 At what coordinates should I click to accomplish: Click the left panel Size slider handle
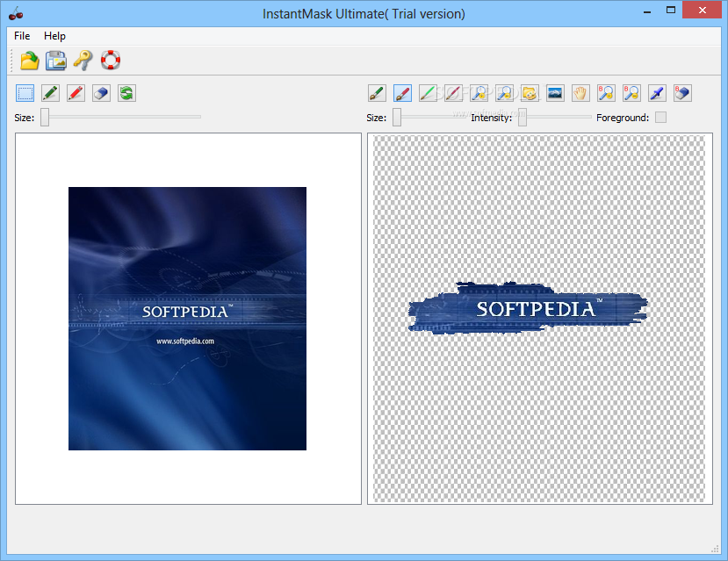tap(45, 118)
